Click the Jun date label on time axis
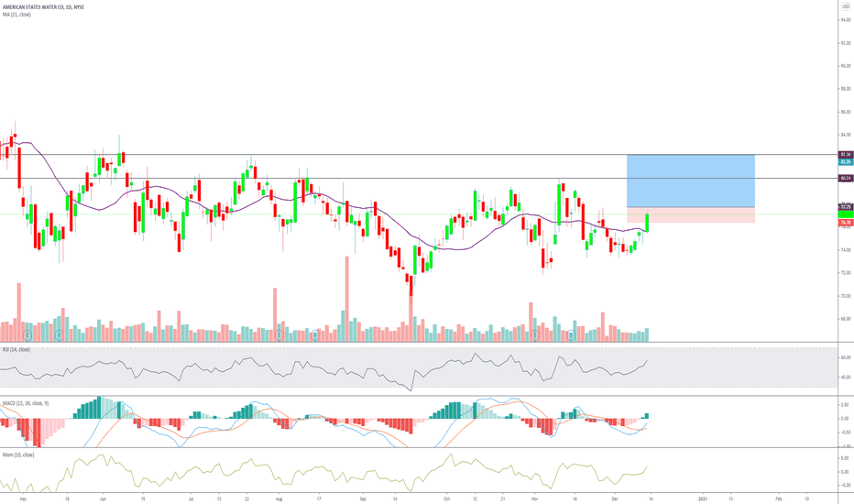Screen dimensions: 854x504 point(103,499)
